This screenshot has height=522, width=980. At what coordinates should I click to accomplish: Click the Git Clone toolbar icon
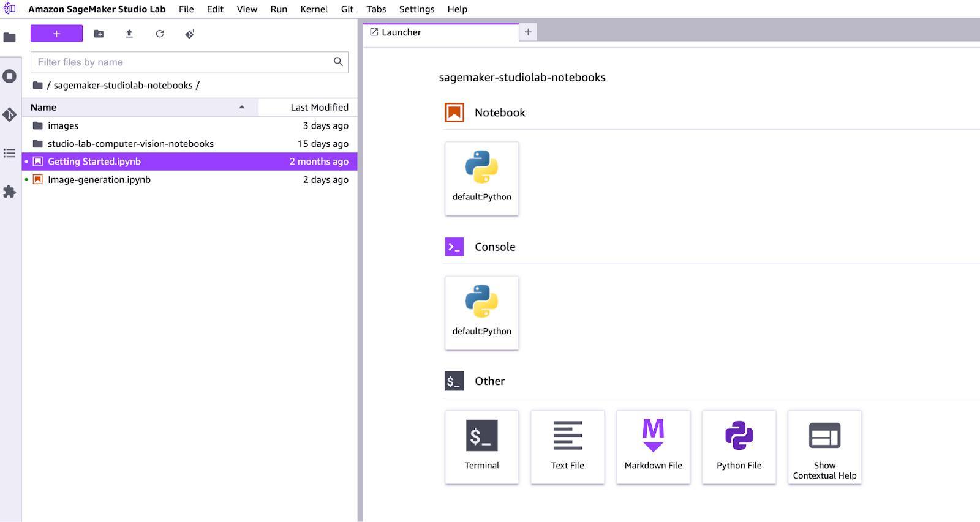tap(190, 34)
